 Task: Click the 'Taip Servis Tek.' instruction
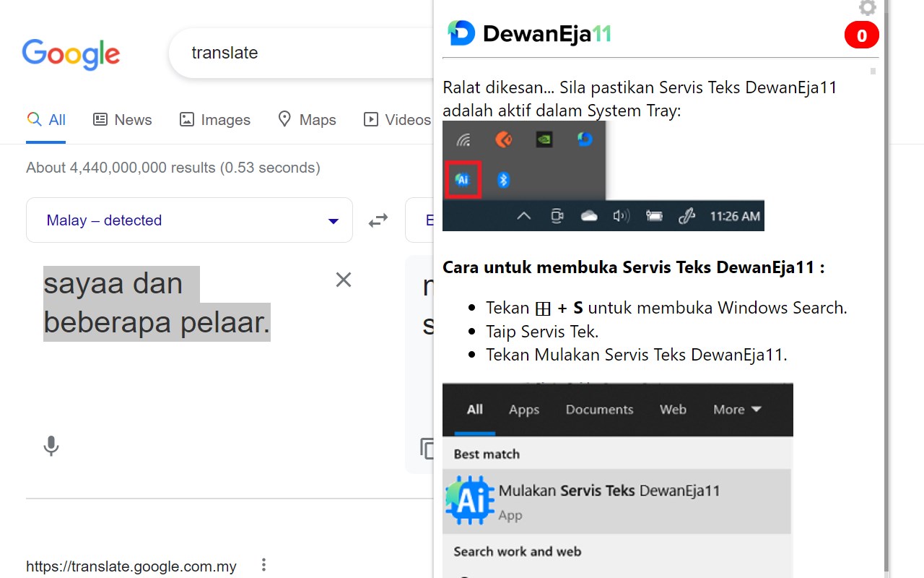[542, 332]
